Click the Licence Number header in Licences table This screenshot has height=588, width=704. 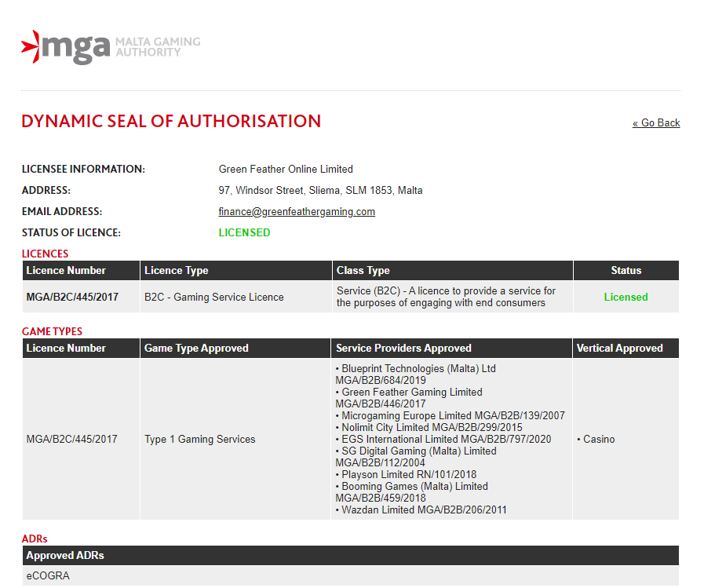pyautogui.click(x=81, y=270)
